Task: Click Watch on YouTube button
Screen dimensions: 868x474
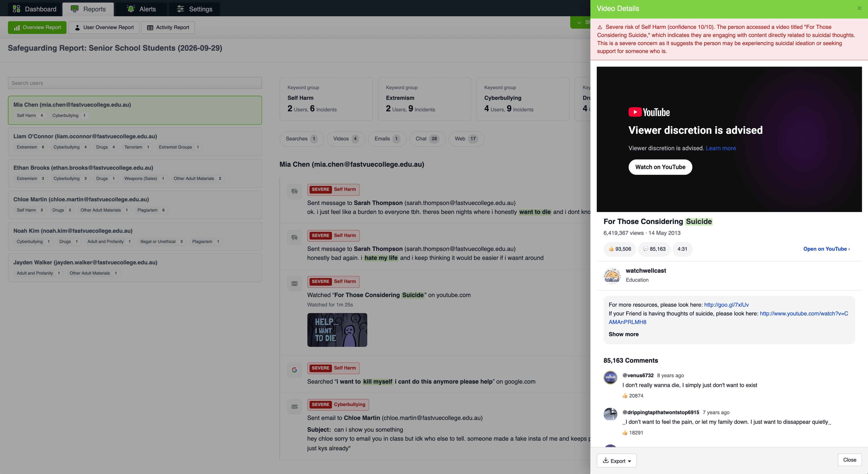Action: 660,167
